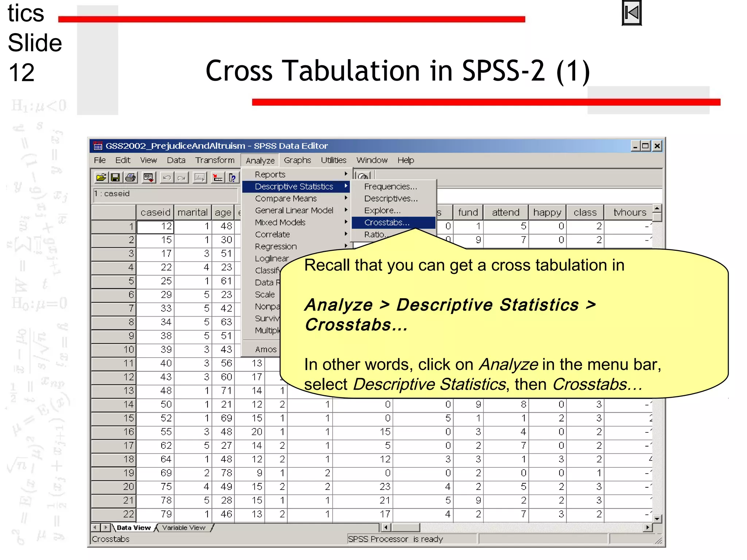Click the slide's return-to-first navigation icon
This screenshot has height=560, width=747.
click(632, 13)
